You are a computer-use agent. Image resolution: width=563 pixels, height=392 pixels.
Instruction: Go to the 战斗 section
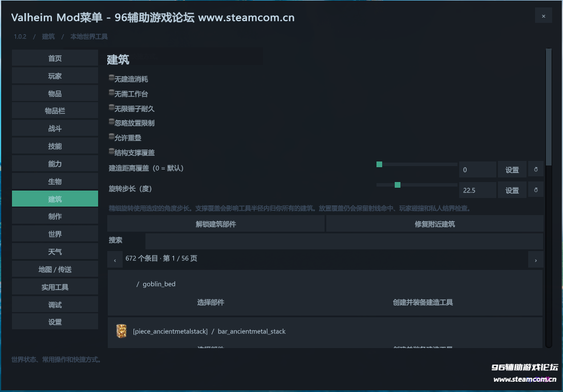pyautogui.click(x=55, y=128)
